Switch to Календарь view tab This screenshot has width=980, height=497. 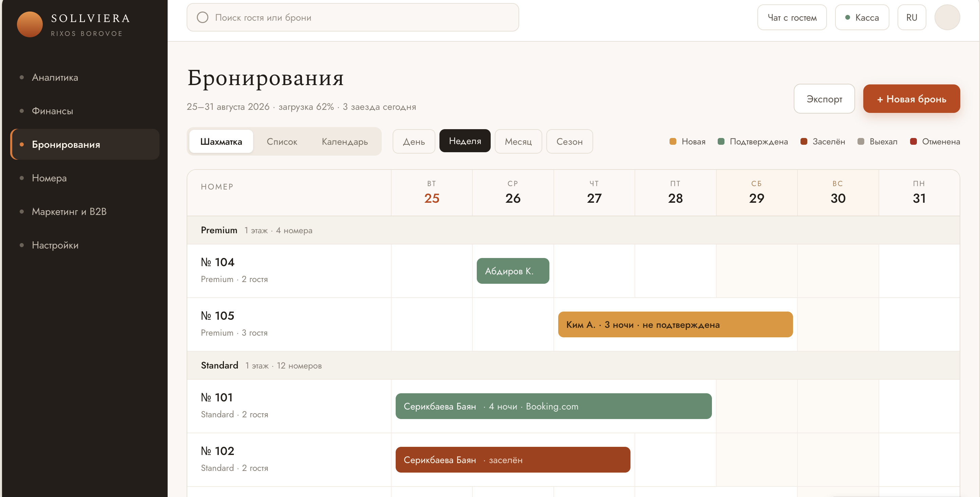coord(345,142)
